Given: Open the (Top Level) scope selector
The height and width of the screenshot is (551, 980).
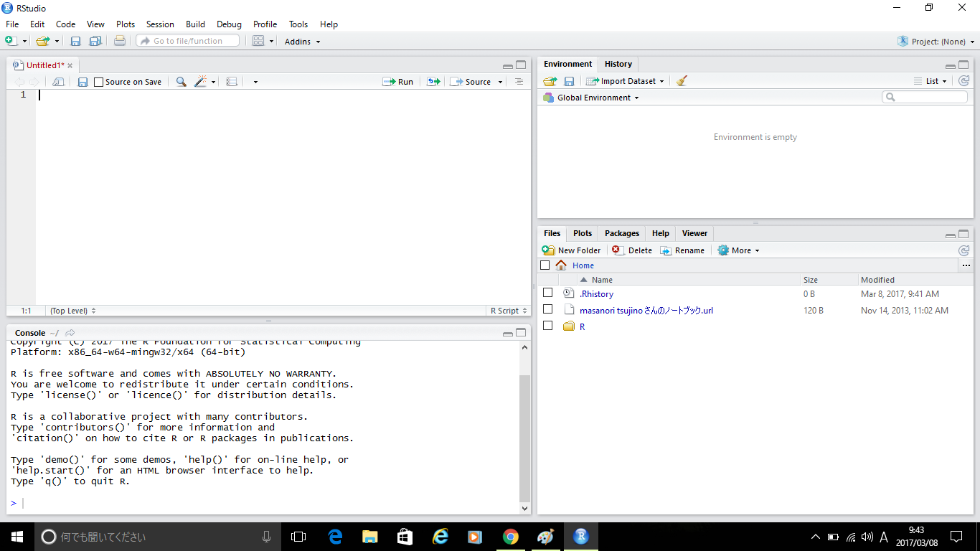Looking at the screenshot, I should 72,311.
